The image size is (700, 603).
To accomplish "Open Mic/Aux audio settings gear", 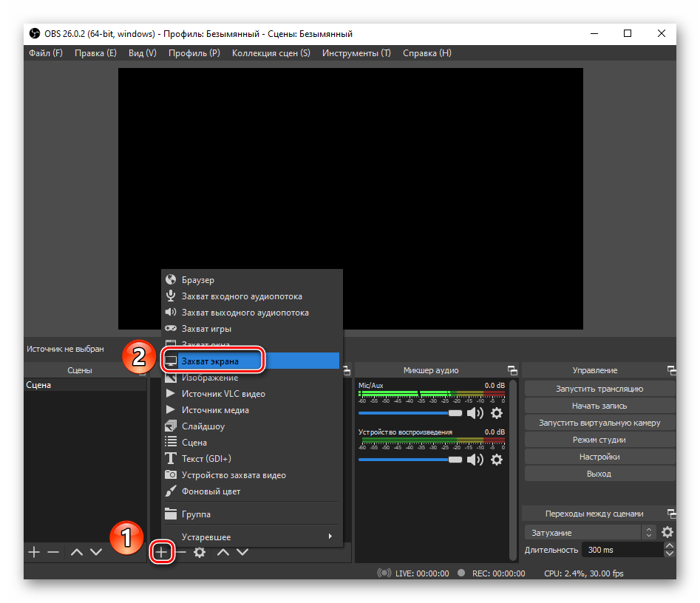I will [497, 413].
